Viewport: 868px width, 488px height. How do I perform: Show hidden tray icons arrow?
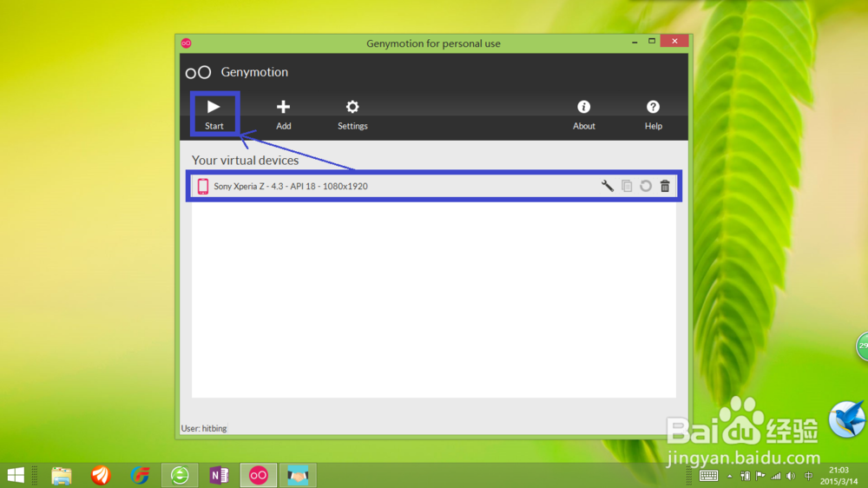tap(730, 477)
